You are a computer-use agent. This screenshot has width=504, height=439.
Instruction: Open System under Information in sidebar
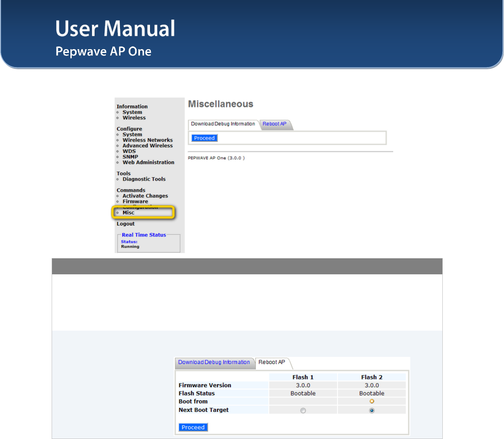[x=132, y=112]
